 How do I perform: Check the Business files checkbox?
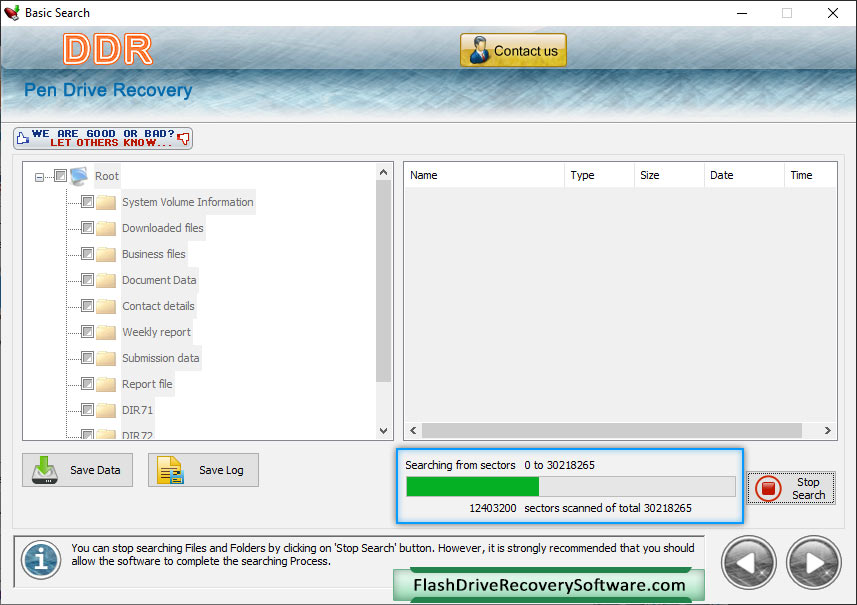click(87, 254)
